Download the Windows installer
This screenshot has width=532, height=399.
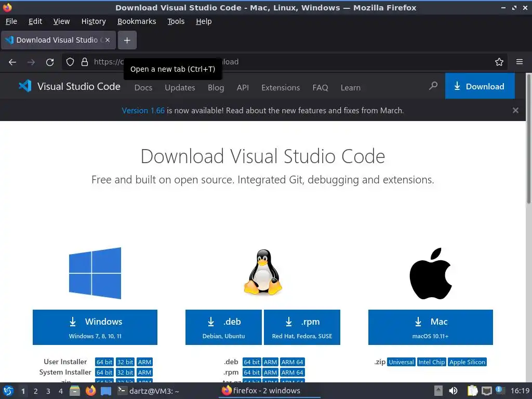pyautogui.click(x=95, y=327)
